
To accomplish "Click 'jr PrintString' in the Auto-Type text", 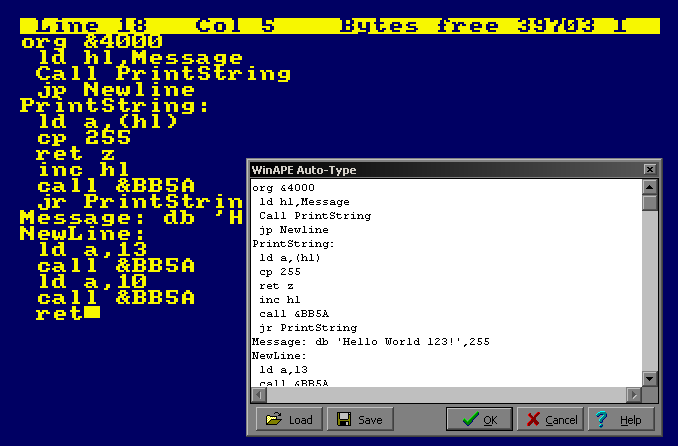I will 308,327.
